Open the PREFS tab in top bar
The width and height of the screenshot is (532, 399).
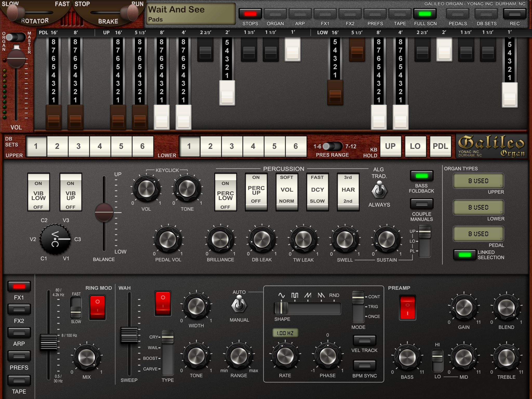375,14
